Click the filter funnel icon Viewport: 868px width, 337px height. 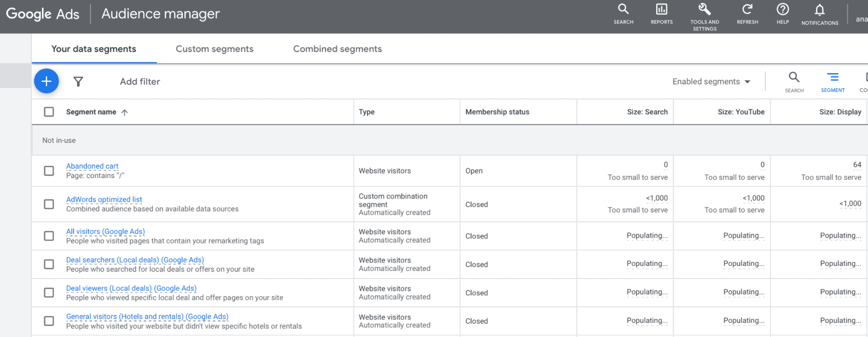[78, 81]
